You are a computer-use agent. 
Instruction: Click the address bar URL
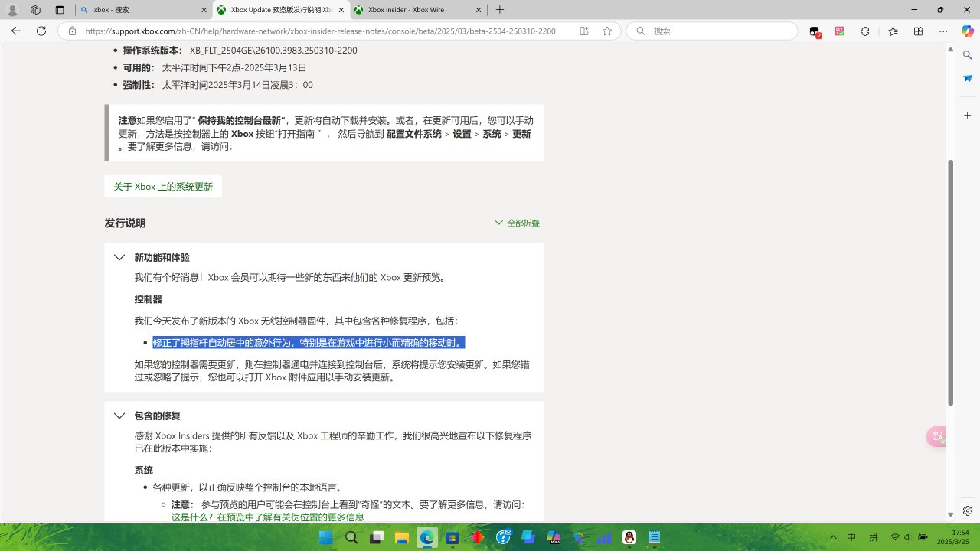coord(321,31)
